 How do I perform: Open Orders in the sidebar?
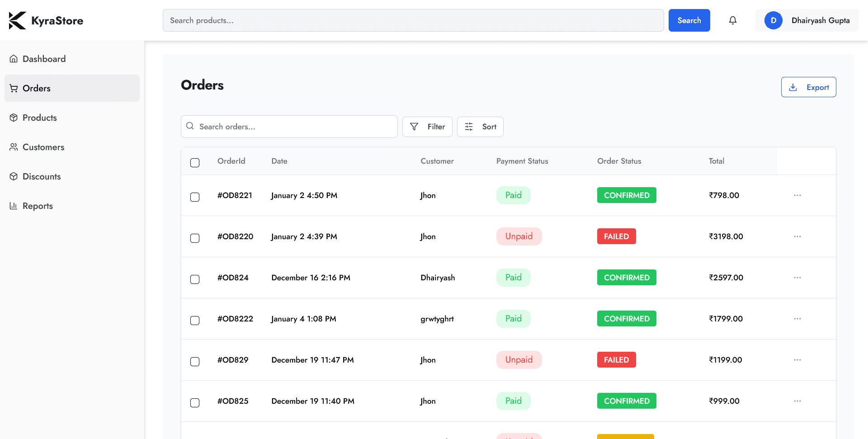click(x=72, y=88)
